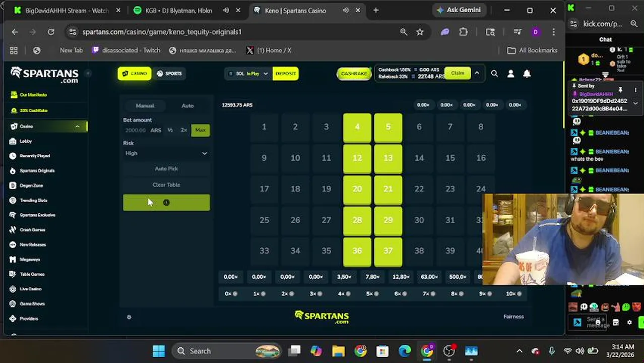Open File Explorer from taskbar
The width and height of the screenshot is (644, 363).
coord(338,351)
